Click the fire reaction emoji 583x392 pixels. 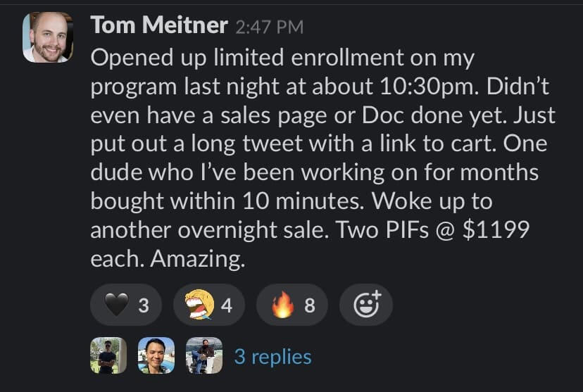[282, 305]
